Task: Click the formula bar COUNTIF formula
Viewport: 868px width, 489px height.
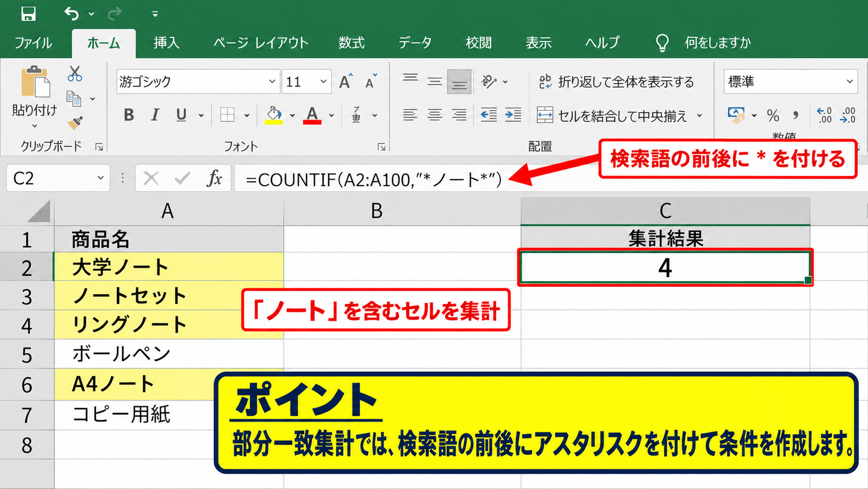Action: click(374, 180)
